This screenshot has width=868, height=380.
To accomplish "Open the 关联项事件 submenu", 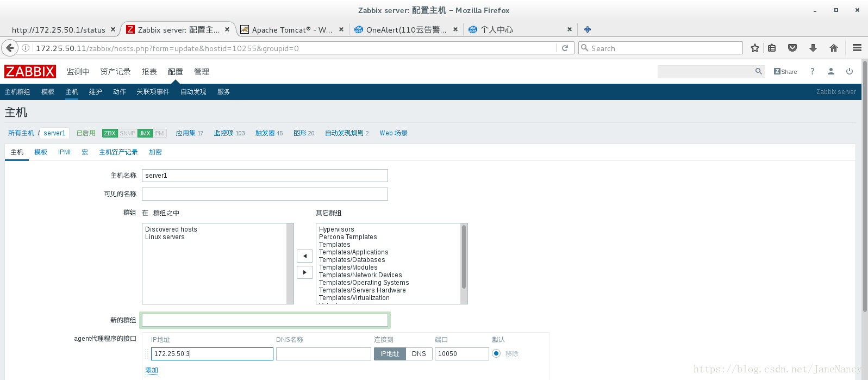I will pyautogui.click(x=153, y=92).
